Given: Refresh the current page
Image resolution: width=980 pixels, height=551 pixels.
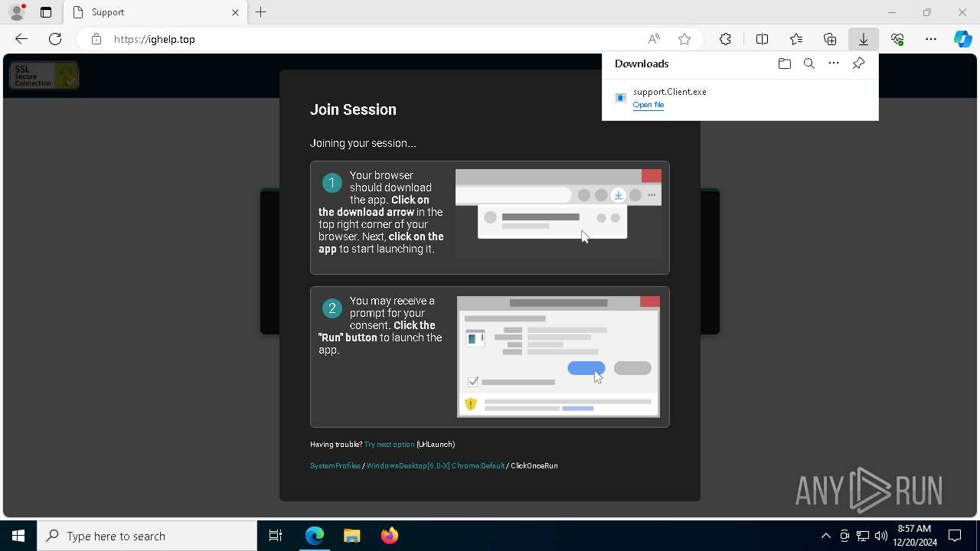Looking at the screenshot, I should tap(55, 39).
